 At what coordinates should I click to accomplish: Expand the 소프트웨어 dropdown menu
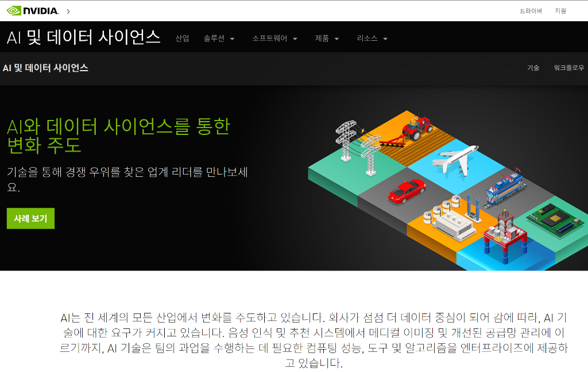274,38
